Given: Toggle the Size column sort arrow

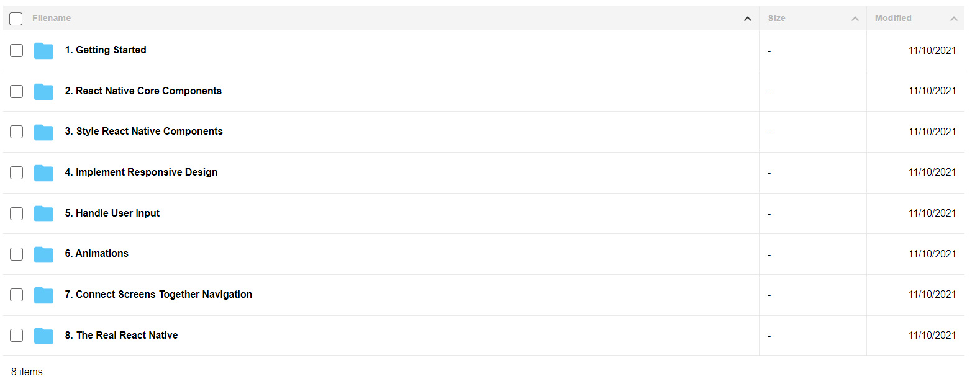Looking at the screenshot, I should click(855, 19).
